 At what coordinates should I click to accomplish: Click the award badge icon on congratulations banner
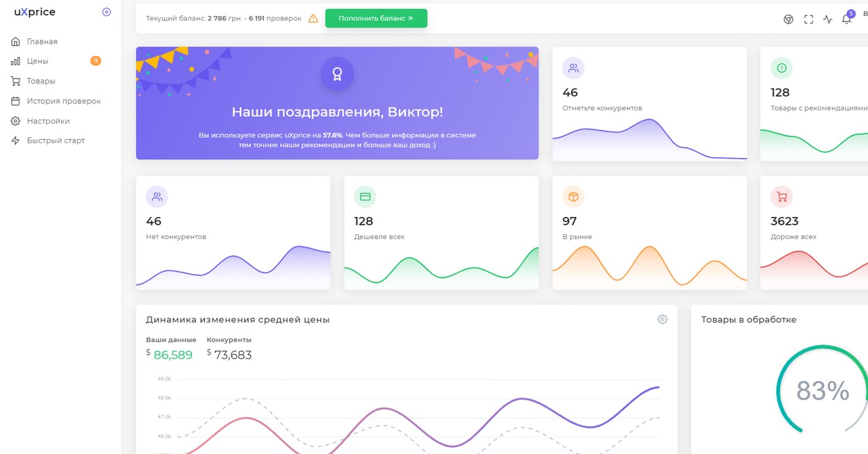pos(337,74)
